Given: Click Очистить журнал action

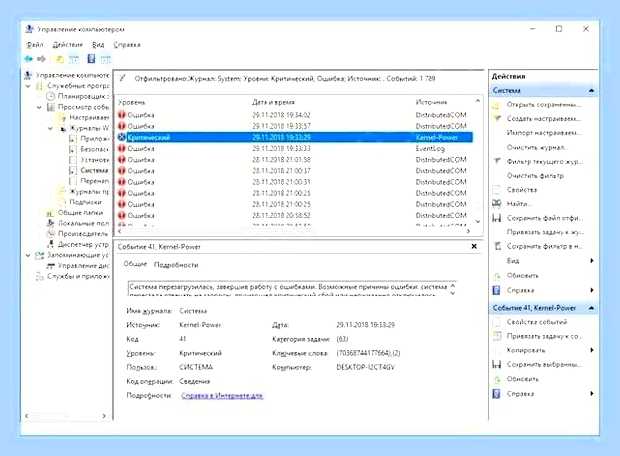Looking at the screenshot, I should click(537, 147).
